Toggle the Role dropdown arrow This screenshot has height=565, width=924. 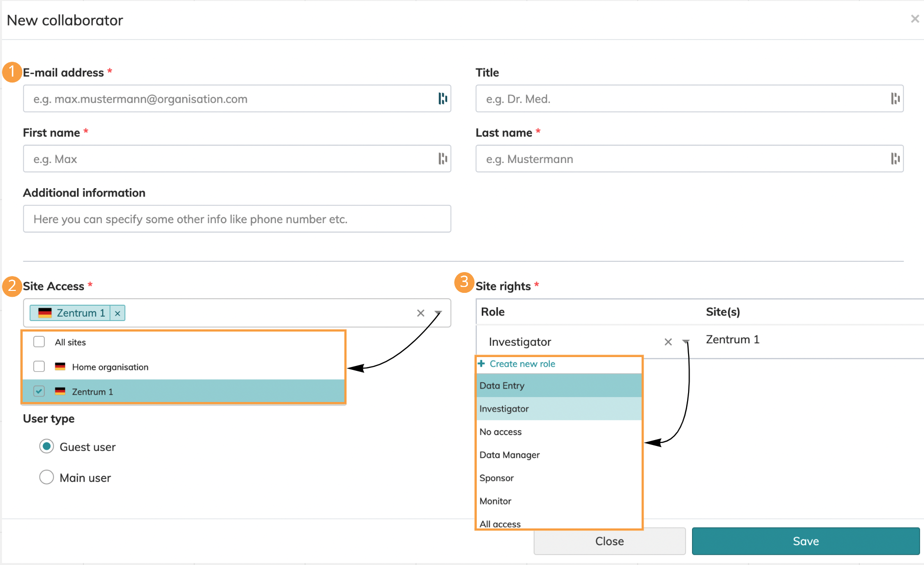tap(686, 342)
